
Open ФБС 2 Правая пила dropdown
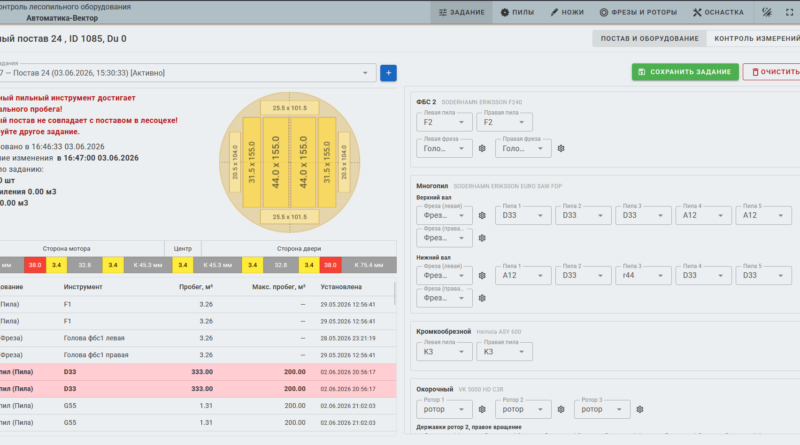pyautogui.click(x=504, y=122)
